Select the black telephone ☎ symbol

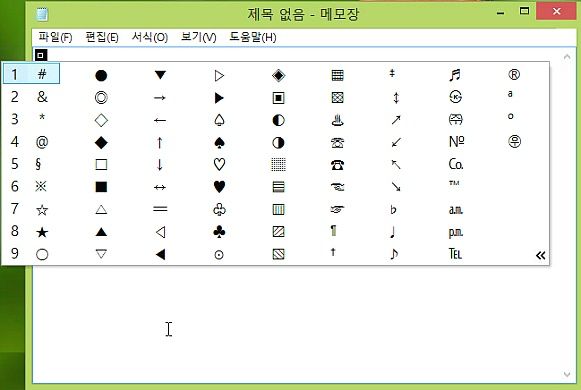coord(337,164)
